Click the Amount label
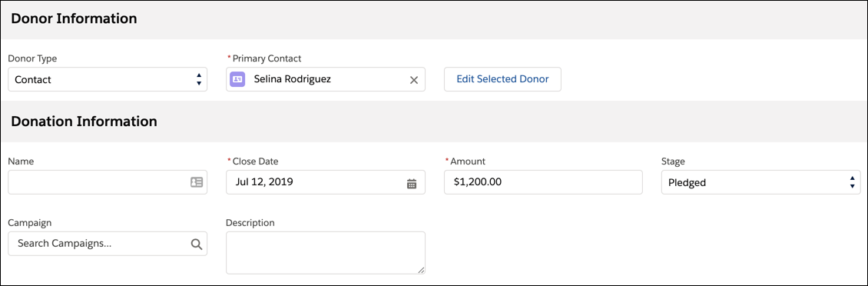Viewport: 868px width, 286px height. point(468,161)
